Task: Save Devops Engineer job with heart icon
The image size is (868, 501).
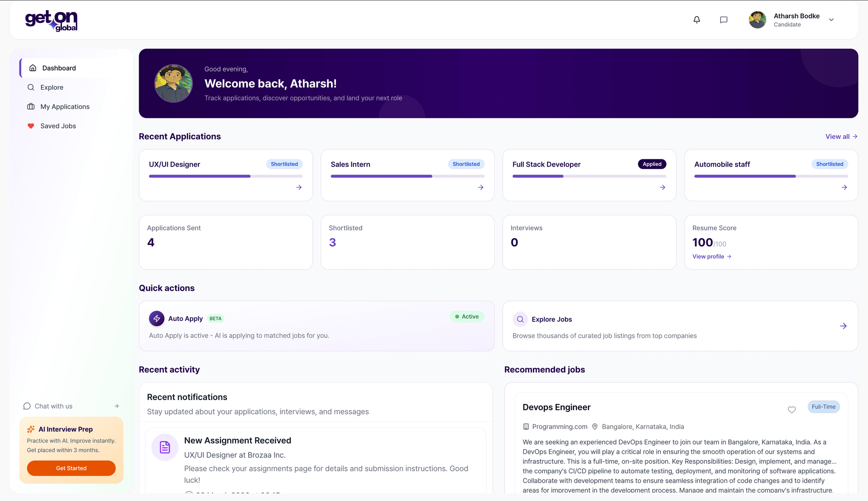Action: point(792,409)
